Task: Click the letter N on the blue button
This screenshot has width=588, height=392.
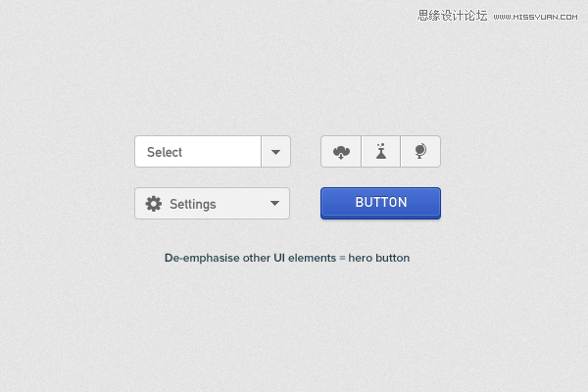Action: tap(402, 203)
